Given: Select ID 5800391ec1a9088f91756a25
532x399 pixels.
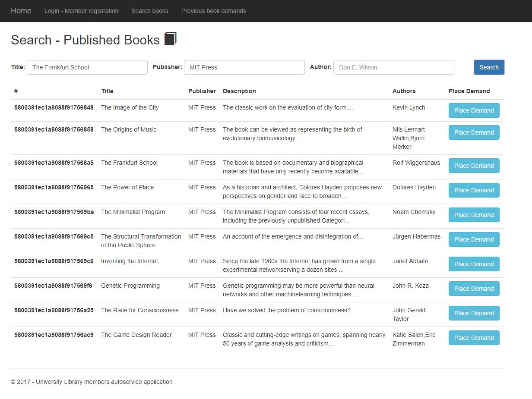Looking at the screenshot, I should (54, 310).
